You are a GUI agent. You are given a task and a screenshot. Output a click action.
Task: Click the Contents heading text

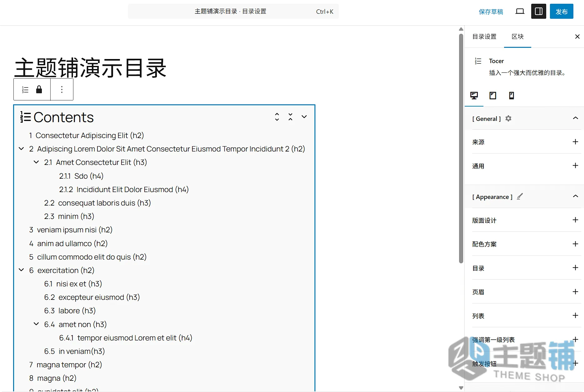click(63, 117)
